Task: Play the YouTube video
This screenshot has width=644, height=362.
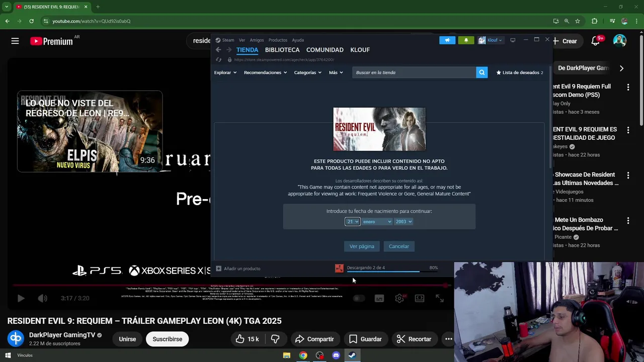Action: pyautogui.click(x=21, y=298)
